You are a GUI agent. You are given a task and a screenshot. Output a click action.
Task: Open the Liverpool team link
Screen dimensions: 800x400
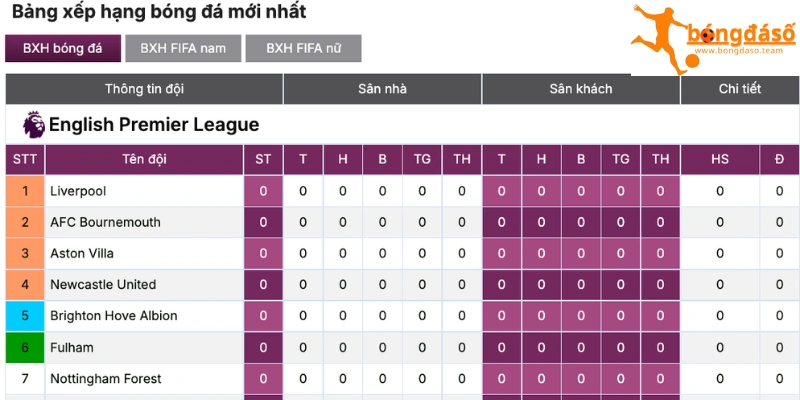[78, 191]
